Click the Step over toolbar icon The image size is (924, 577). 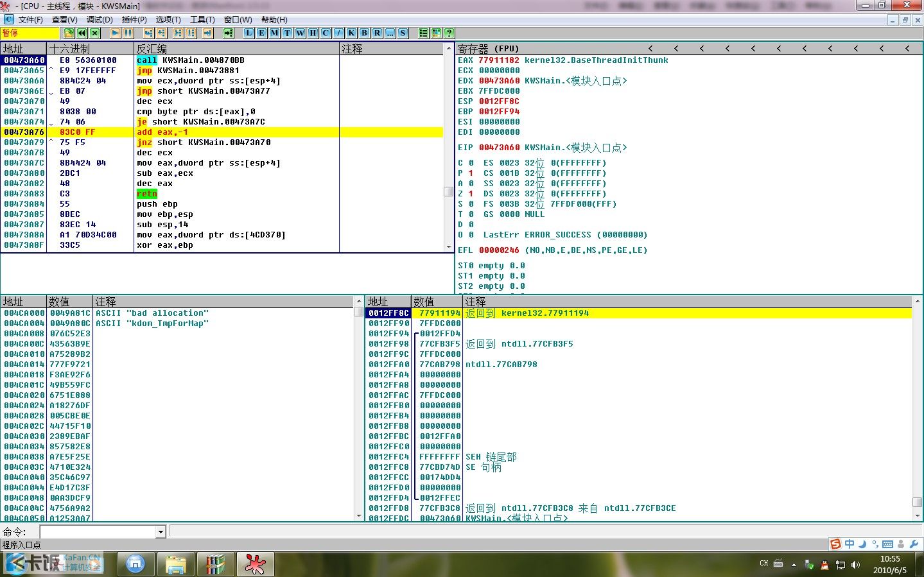coord(162,33)
